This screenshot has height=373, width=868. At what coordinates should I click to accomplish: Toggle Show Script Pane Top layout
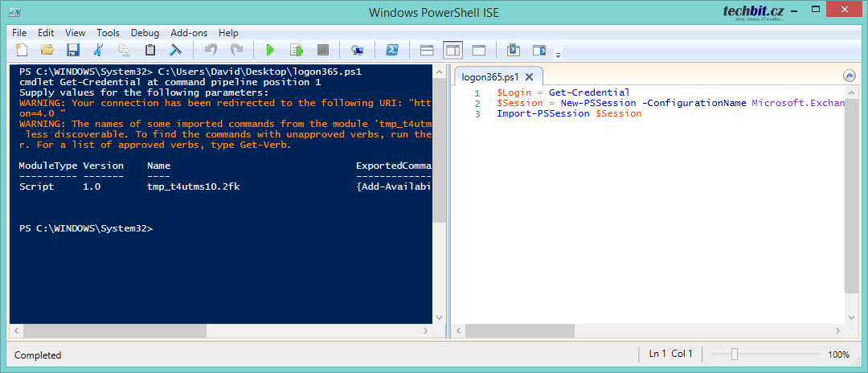pos(427,50)
